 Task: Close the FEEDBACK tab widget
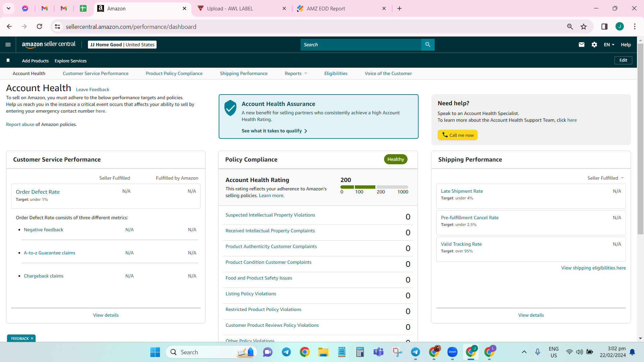tap(32, 339)
